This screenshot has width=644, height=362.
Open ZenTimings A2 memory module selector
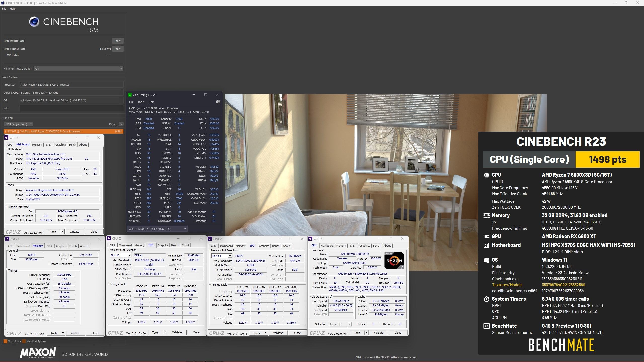pos(157,229)
